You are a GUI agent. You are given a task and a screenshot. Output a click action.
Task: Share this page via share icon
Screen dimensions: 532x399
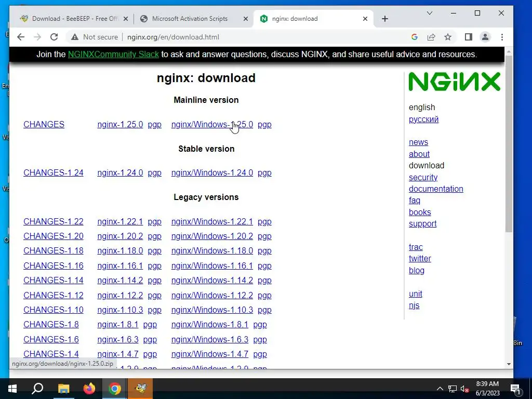click(431, 37)
